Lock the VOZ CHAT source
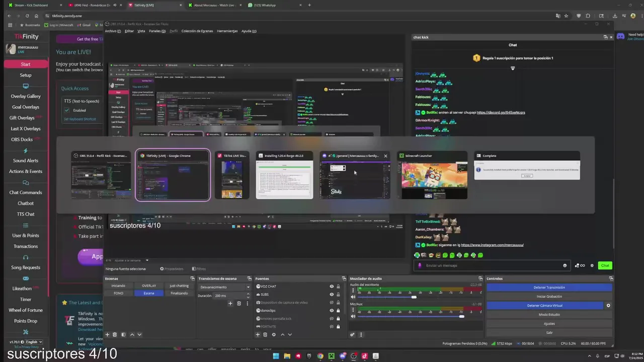The width and height of the screenshot is (644, 362). (338, 287)
